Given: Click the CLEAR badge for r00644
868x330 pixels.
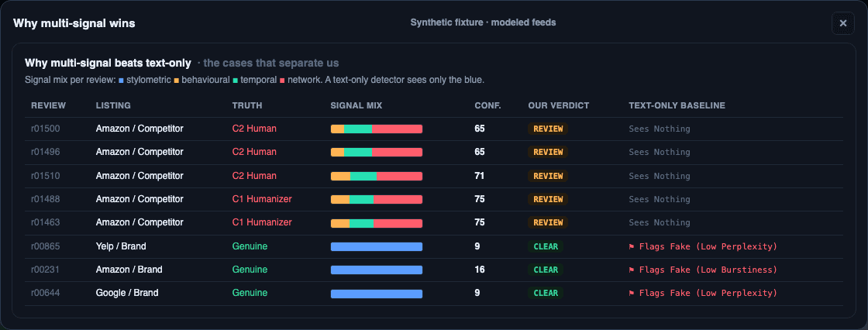Looking at the screenshot, I should click(x=546, y=292).
